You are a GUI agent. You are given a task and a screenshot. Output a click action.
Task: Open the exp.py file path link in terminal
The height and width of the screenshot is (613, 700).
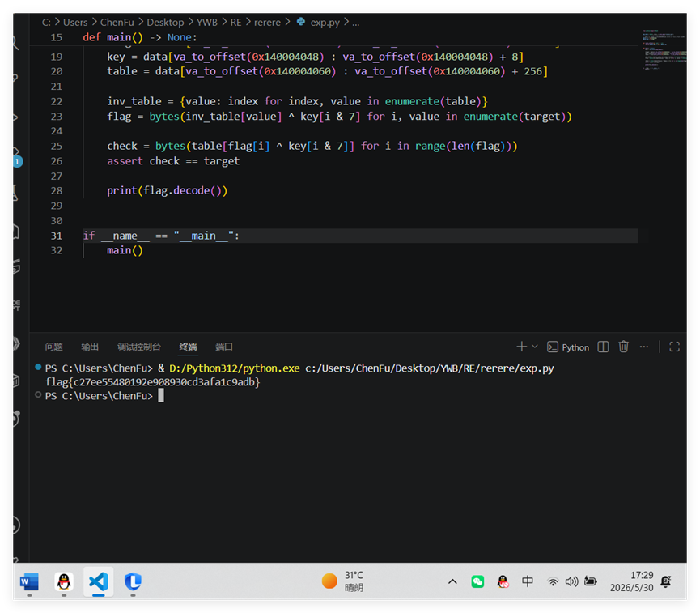tap(430, 368)
